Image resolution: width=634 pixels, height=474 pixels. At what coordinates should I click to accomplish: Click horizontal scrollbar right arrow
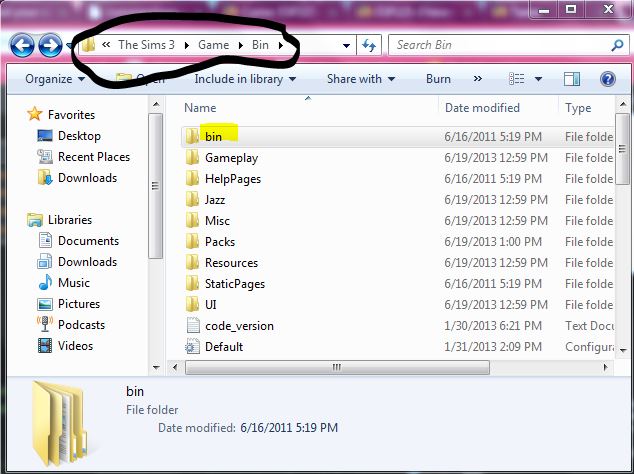605,368
